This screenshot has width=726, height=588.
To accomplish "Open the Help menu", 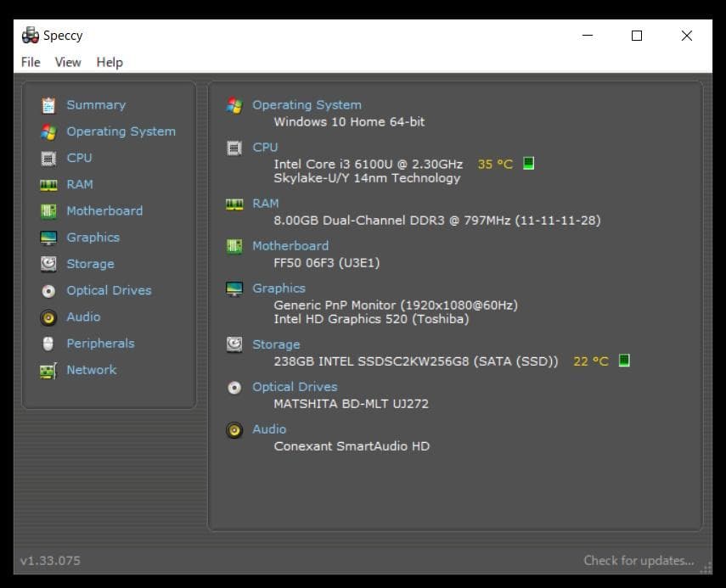I will click(x=110, y=62).
